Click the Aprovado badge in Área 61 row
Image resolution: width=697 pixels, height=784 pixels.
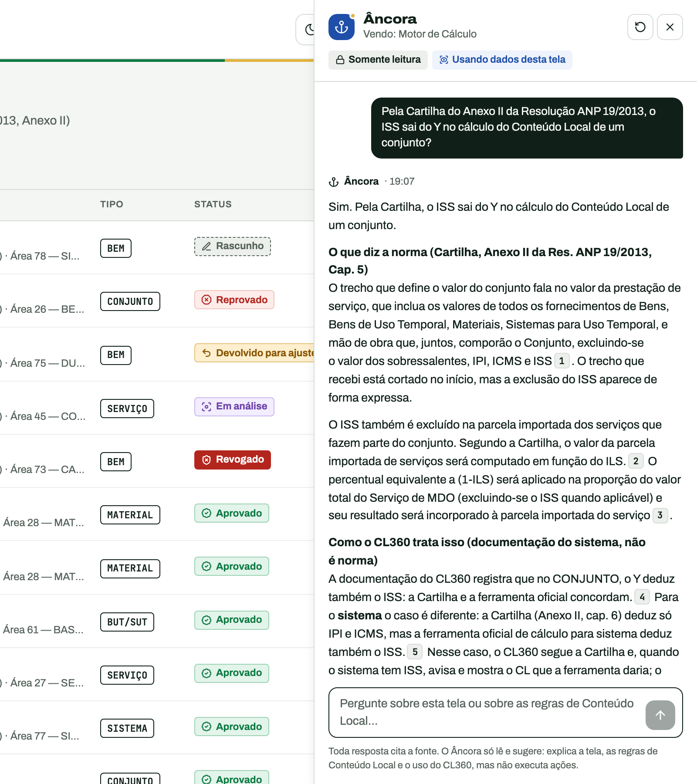[231, 620]
